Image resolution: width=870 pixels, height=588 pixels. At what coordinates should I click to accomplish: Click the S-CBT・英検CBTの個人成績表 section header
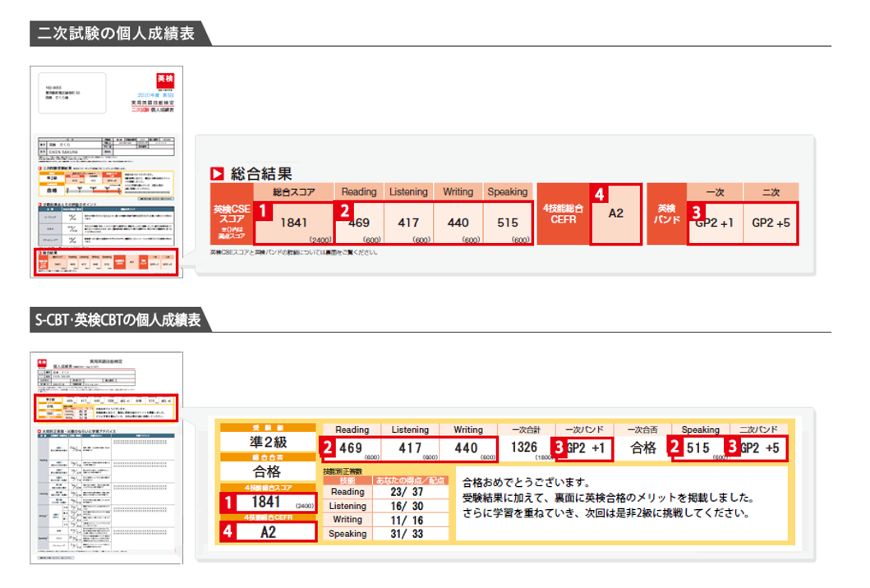118,320
